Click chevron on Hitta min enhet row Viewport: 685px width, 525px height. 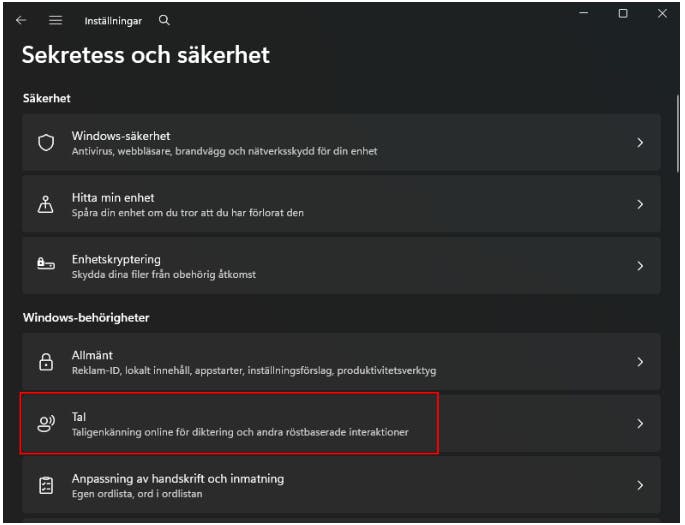coord(640,205)
